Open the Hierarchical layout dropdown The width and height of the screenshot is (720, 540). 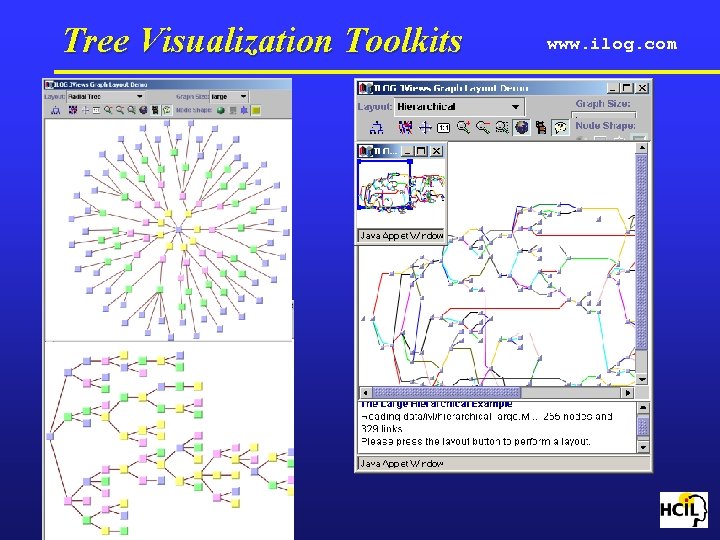459,107
